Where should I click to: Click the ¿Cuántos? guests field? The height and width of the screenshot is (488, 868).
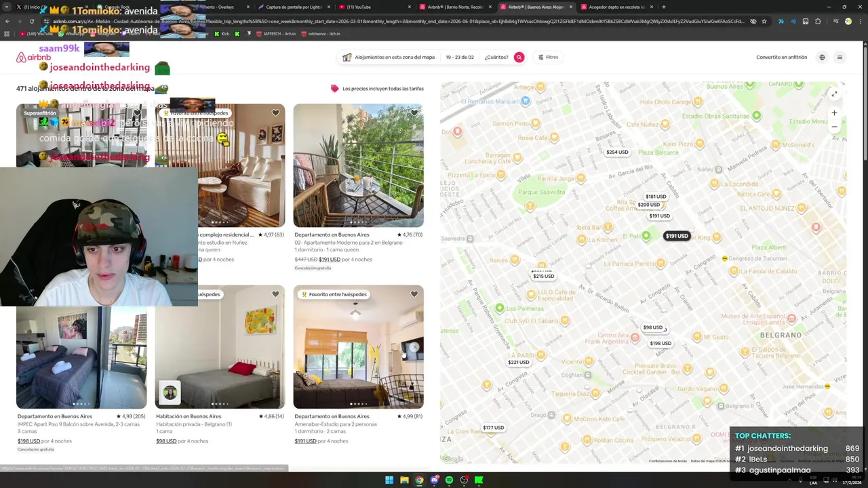[x=496, y=57]
